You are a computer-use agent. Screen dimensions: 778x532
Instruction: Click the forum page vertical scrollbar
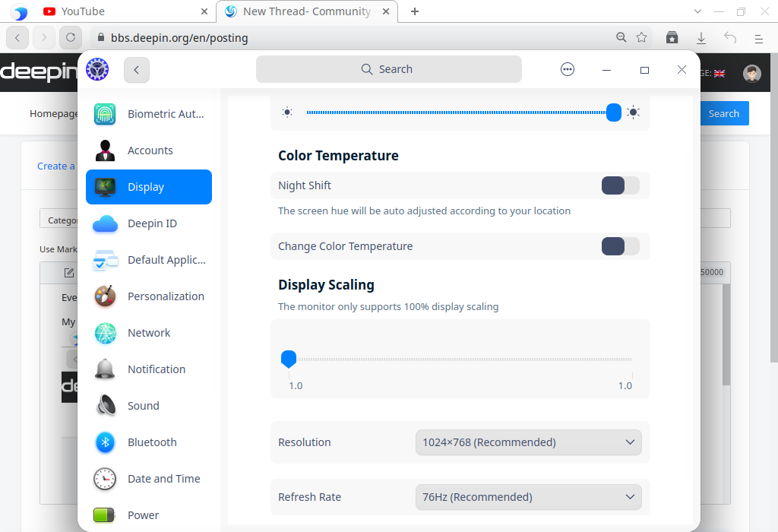tap(773, 208)
